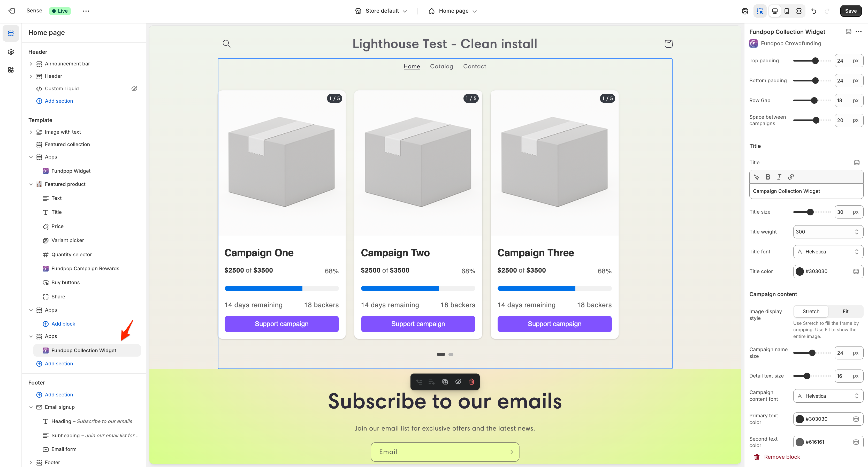
Task: Open the Title font Helvetica dropdown
Action: 828,252
